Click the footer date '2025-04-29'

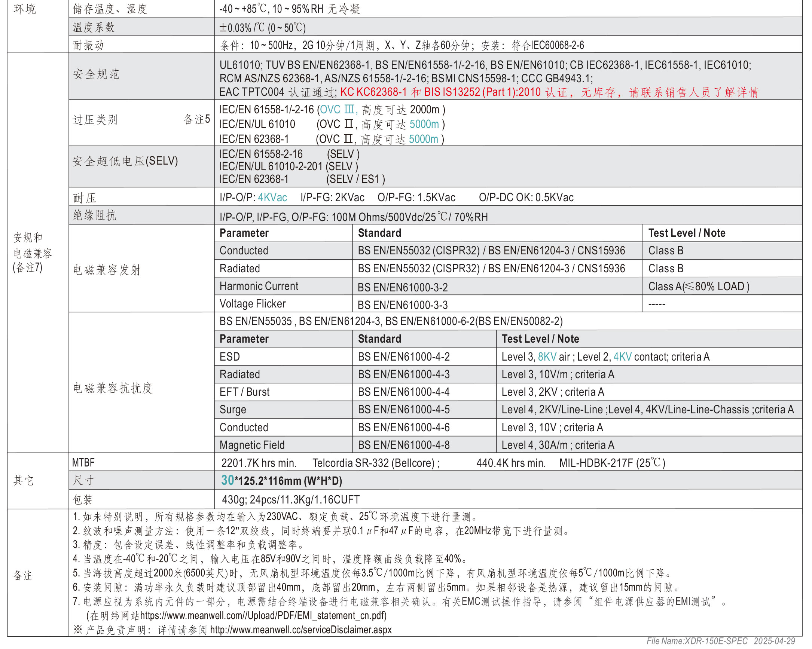[x=774, y=641]
